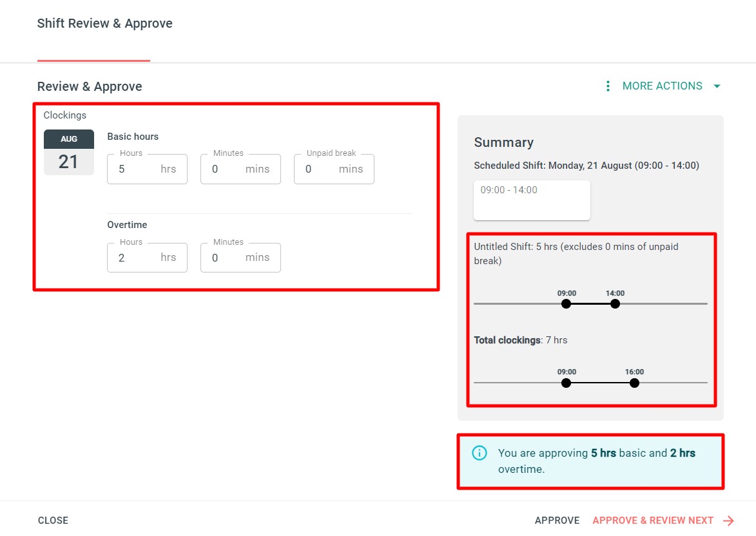Click the 'Untitled Shift: 5 hrs' description text
The width and height of the screenshot is (756, 536).
point(576,254)
